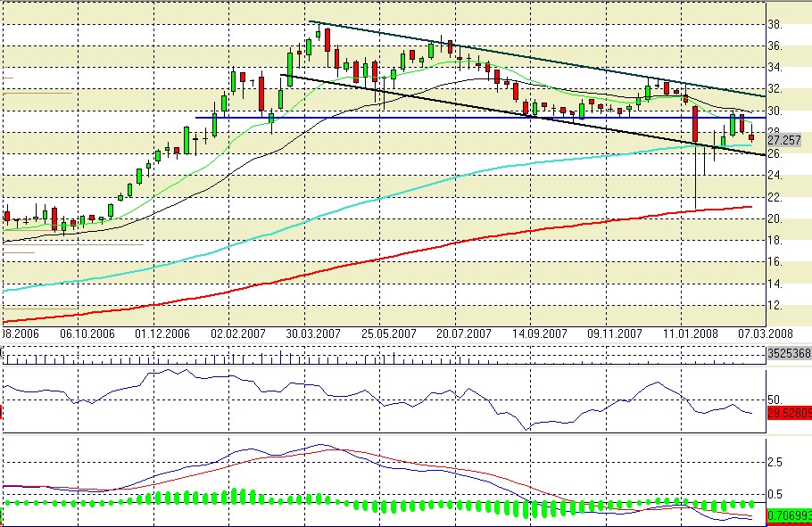Viewport: 812px width, 527px height.
Task: Select the 26 price axis label
Action: [775, 153]
